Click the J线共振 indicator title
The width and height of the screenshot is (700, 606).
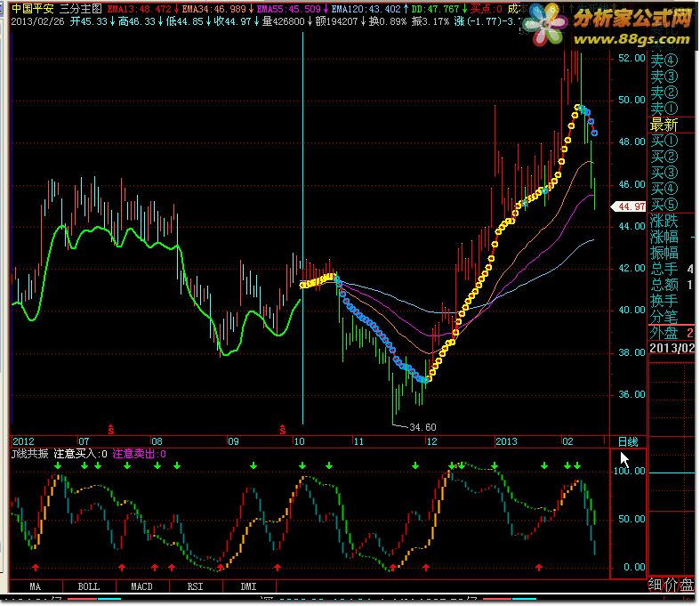pyautogui.click(x=30, y=454)
